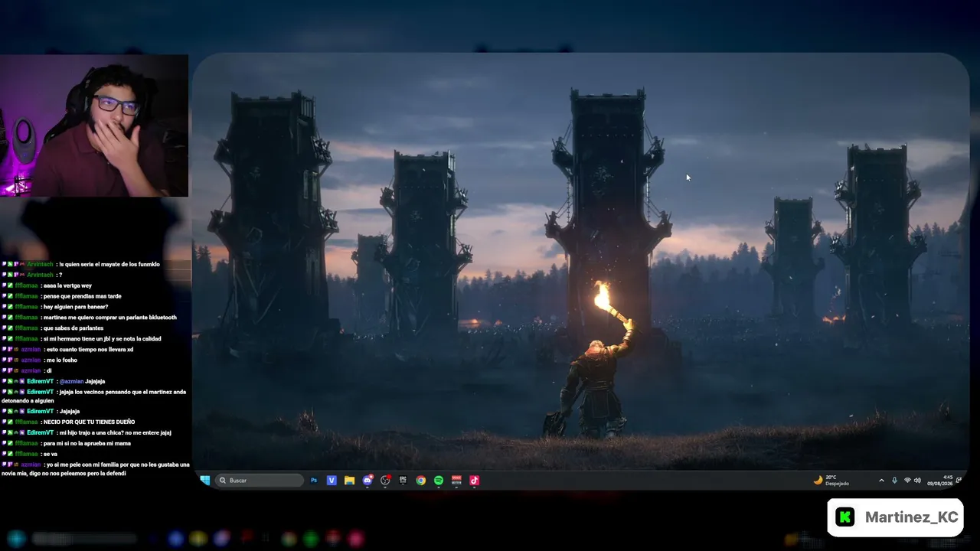This screenshot has height=551, width=980.
Task: Click chat message 'NECIO POR QUE TU TIENES DUEÑO'
Action: tap(89, 422)
